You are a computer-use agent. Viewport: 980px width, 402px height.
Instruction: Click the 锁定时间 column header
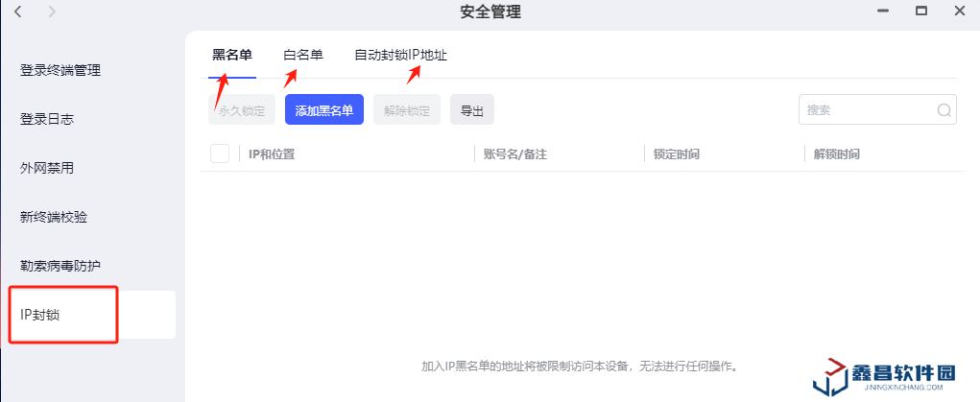676,154
